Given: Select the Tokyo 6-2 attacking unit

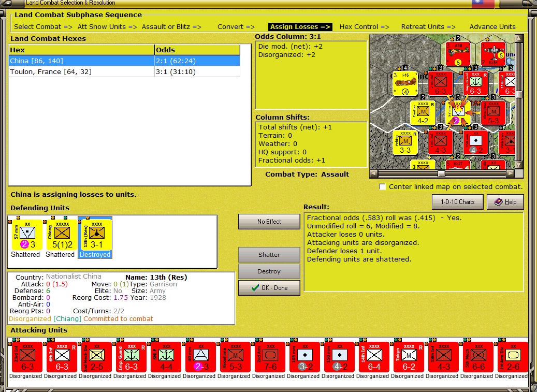Looking at the screenshot, I should [409, 357].
